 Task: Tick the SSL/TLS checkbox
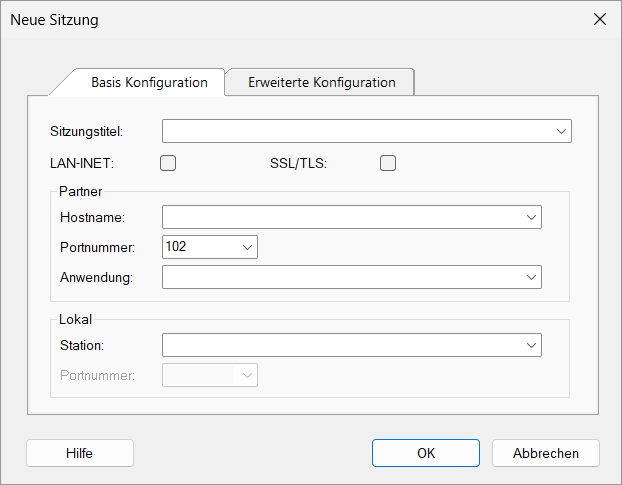[x=388, y=163]
